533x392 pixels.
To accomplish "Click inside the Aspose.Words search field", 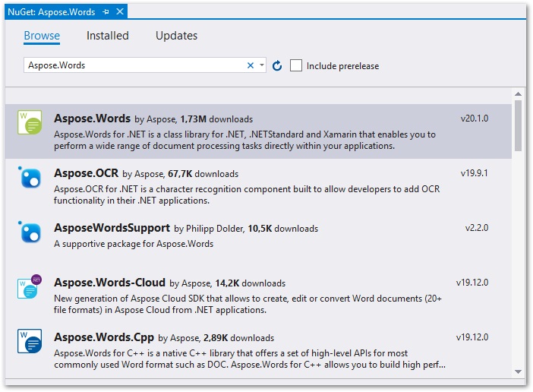I will coord(133,66).
